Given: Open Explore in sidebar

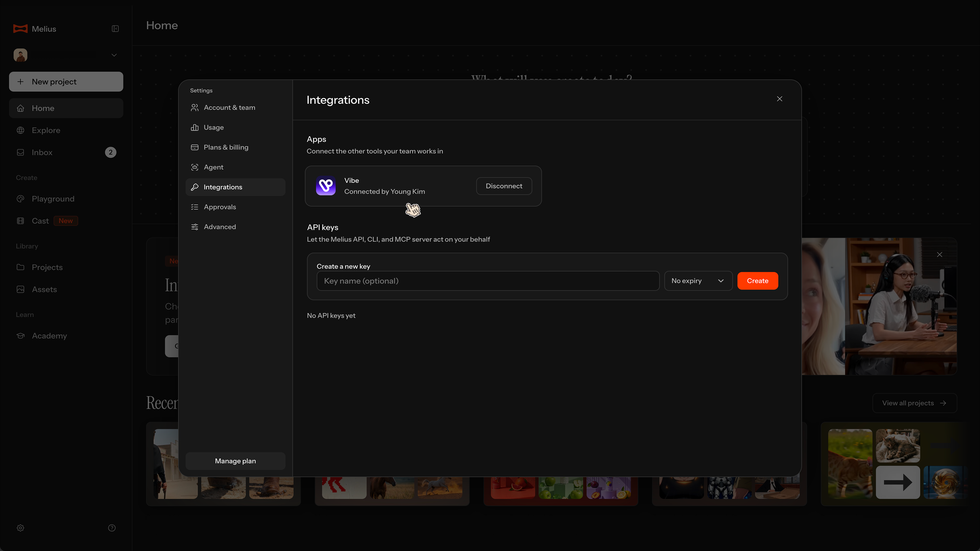Looking at the screenshot, I should 66,130.
